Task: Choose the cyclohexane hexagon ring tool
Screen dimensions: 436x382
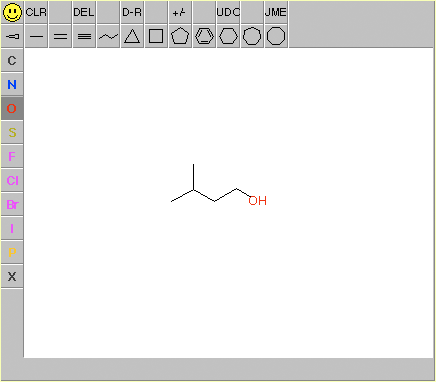Action: pyautogui.click(x=228, y=36)
